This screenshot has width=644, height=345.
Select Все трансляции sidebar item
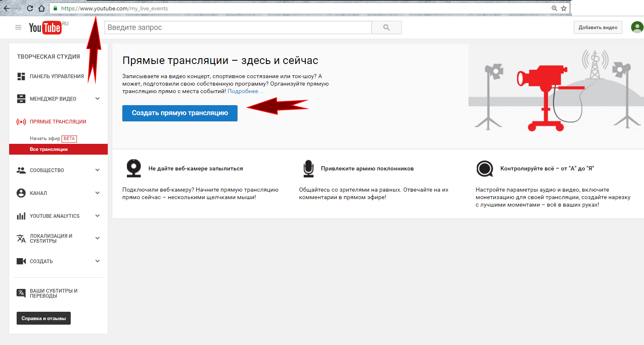click(49, 149)
